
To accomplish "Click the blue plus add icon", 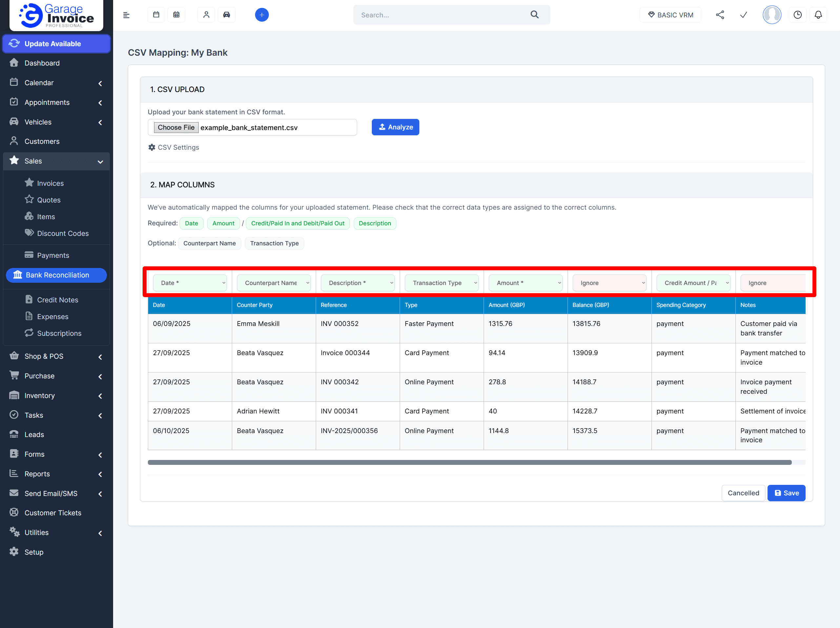I will (x=262, y=15).
